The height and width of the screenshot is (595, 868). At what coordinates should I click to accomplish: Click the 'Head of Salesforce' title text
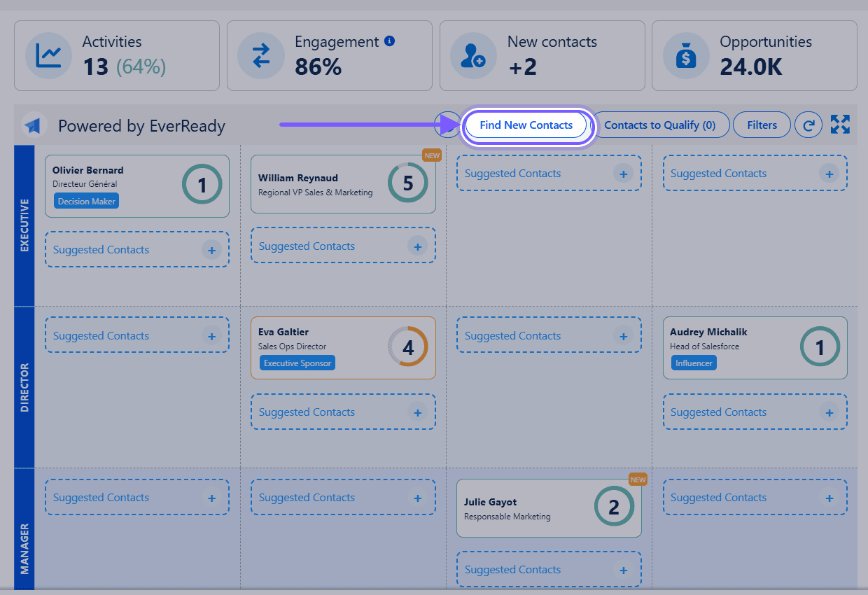[x=704, y=346]
